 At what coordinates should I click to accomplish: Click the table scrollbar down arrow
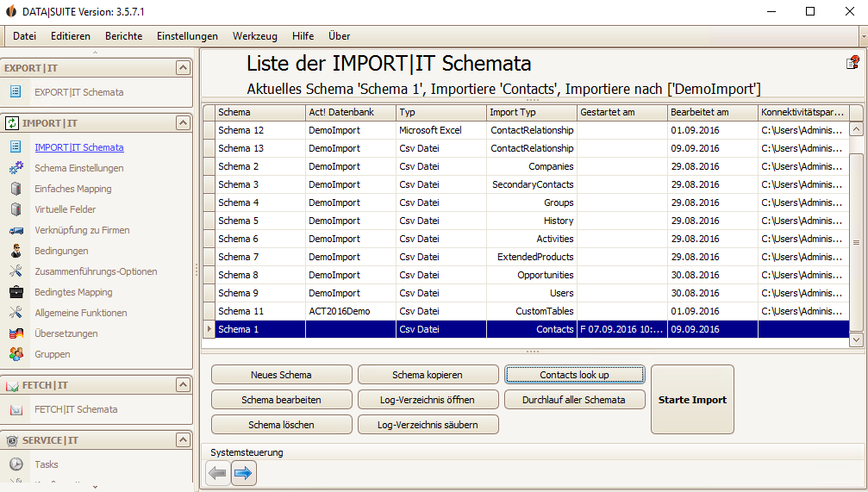pyautogui.click(x=856, y=339)
